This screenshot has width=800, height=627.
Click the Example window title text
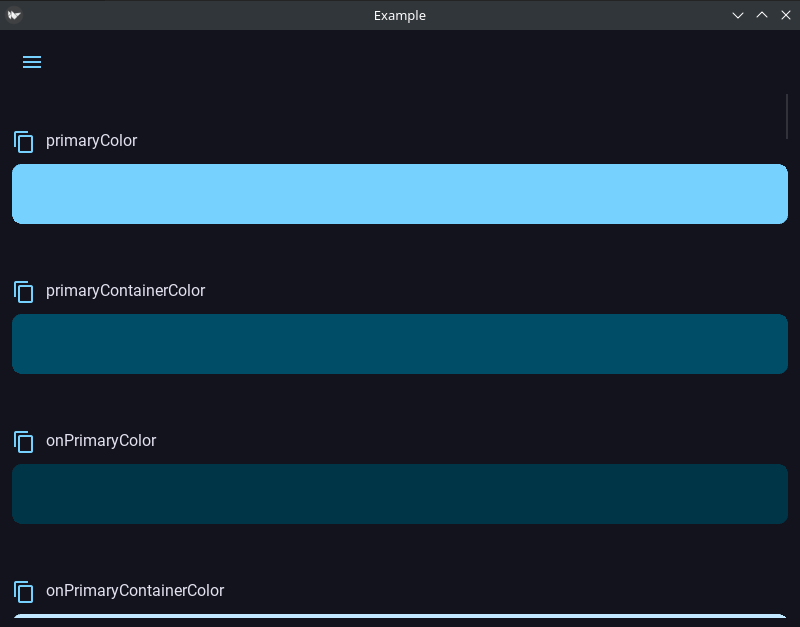399,15
